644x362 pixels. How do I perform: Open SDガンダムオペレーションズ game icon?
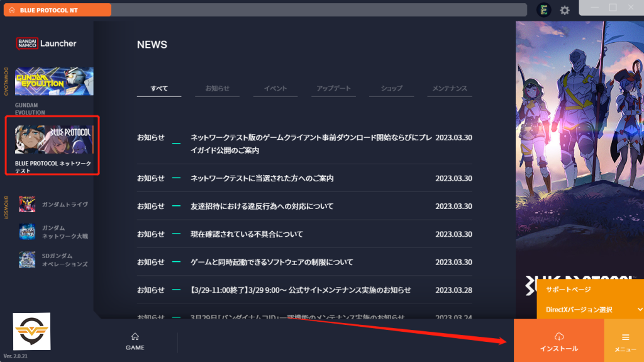27,259
